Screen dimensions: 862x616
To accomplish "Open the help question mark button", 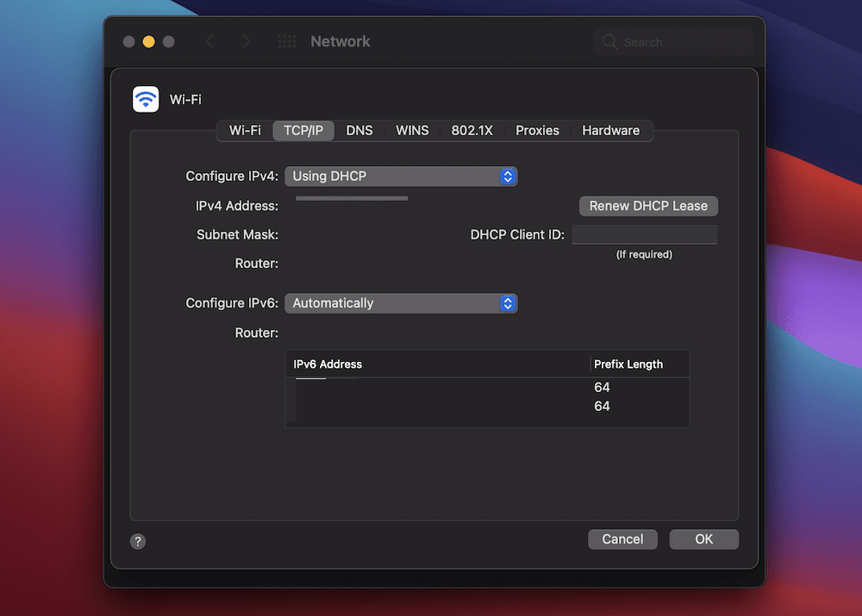I will pos(138,541).
